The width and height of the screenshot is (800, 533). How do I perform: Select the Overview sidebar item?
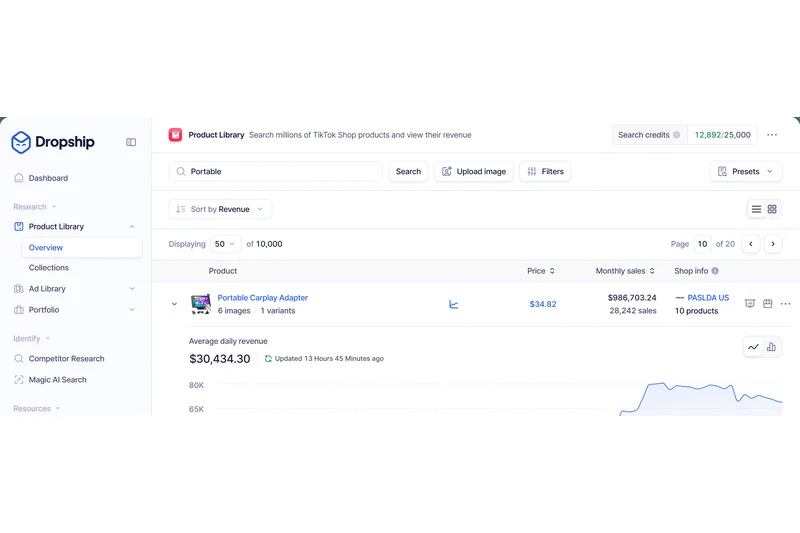pos(82,247)
